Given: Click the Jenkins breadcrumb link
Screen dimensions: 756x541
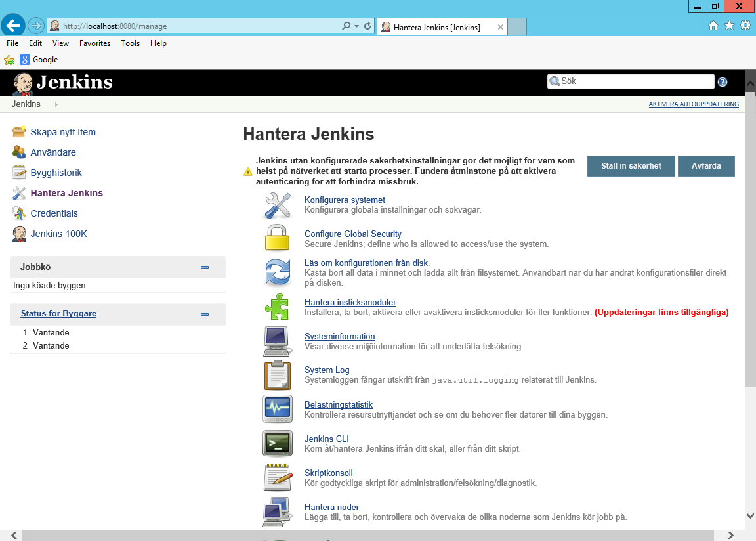Looking at the screenshot, I should tap(26, 104).
